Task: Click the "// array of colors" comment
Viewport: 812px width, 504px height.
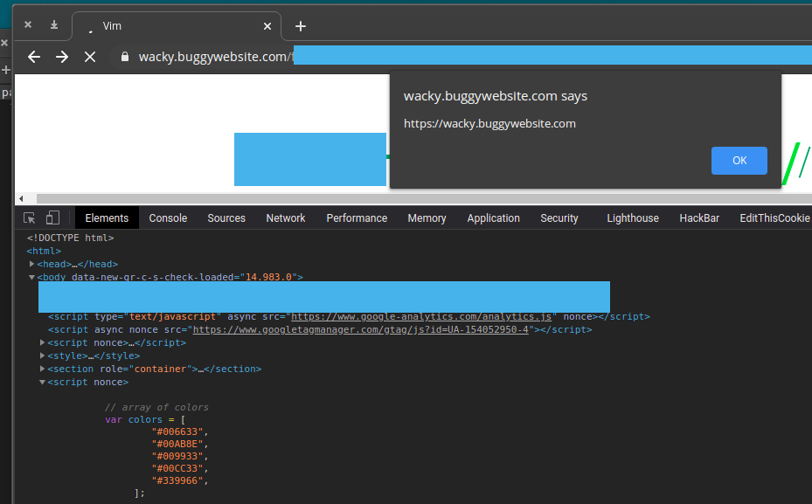Action: coord(157,407)
